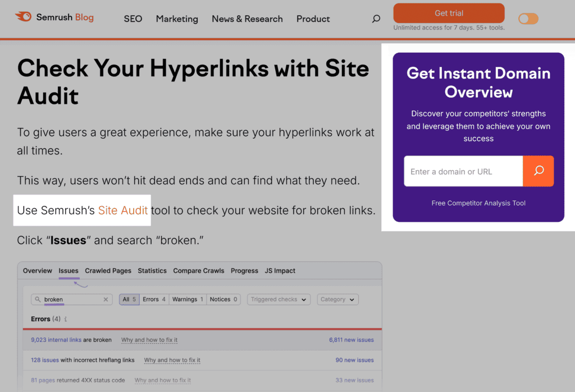The height and width of the screenshot is (392, 575).
Task: Click the magnifier button to analyze the domain
Action: pyautogui.click(x=539, y=171)
